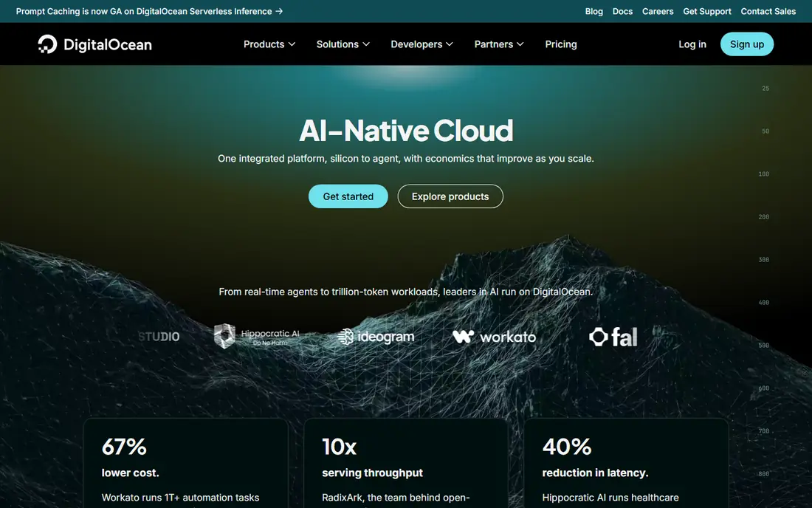Click the AI-Native Cloud headline
This screenshot has height=508, width=812.
406,131
